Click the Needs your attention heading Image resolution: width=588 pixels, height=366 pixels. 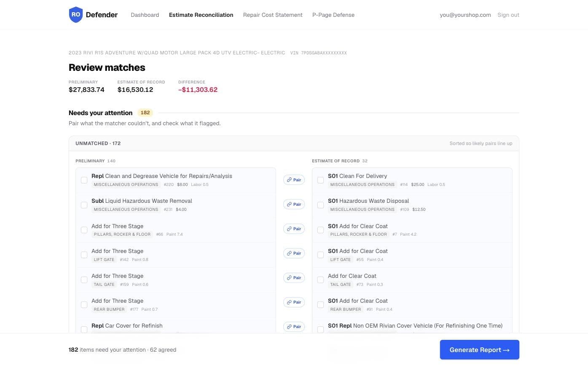point(101,113)
